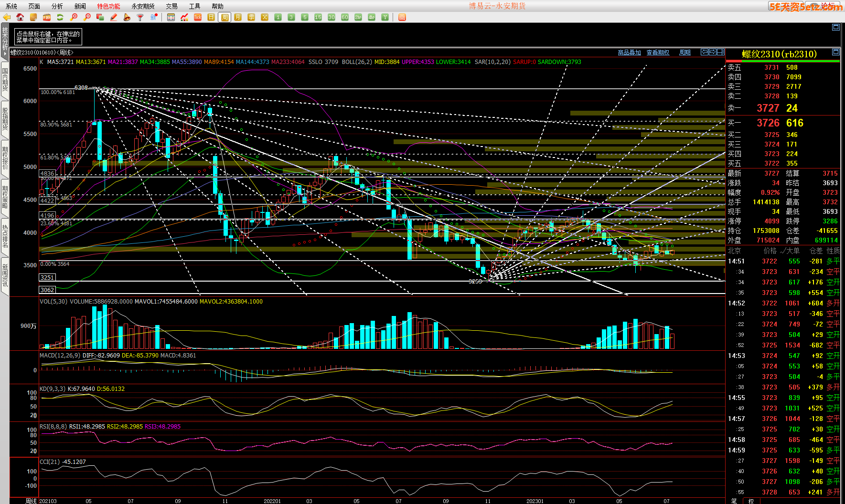Click the 商品叠加 link
The image size is (845, 504).
pyautogui.click(x=629, y=52)
